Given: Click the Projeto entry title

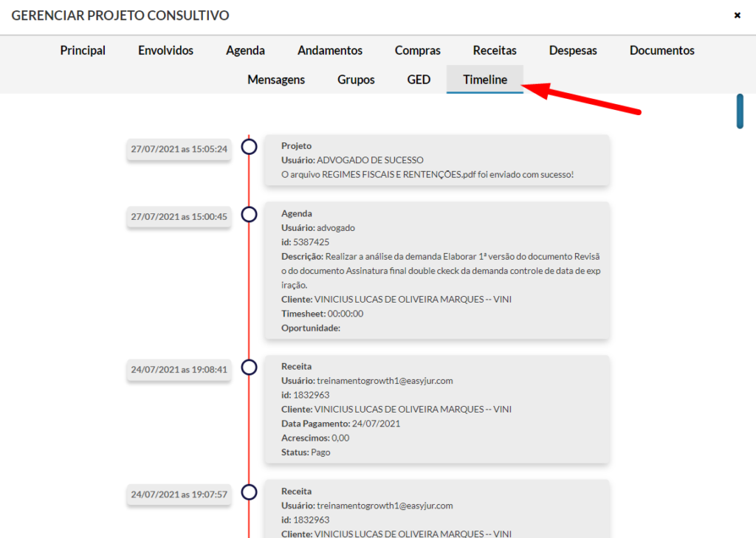Looking at the screenshot, I should [x=296, y=146].
